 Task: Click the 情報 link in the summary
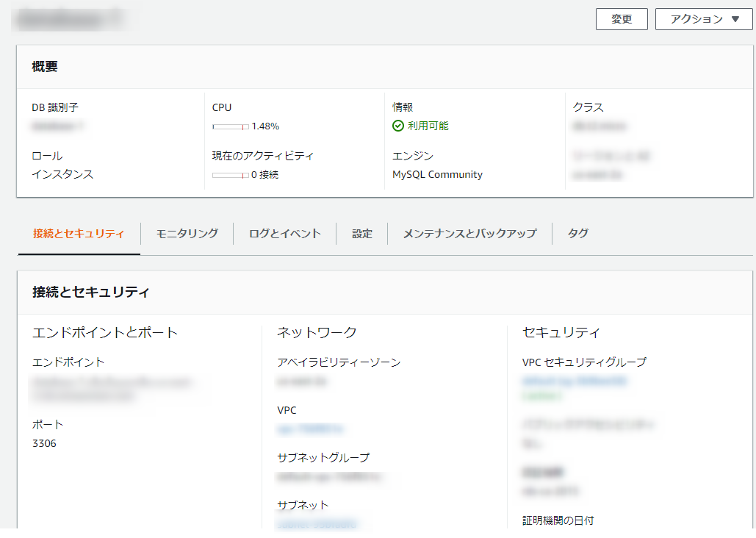point(403,107)
